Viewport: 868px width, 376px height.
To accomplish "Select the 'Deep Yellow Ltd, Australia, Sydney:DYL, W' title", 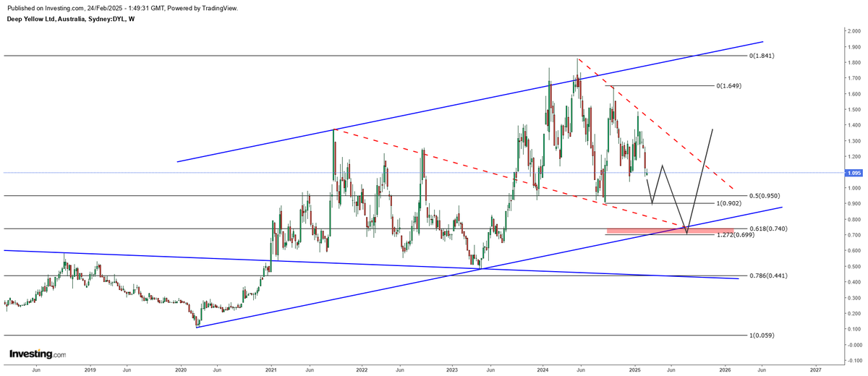I will [69, 19].
